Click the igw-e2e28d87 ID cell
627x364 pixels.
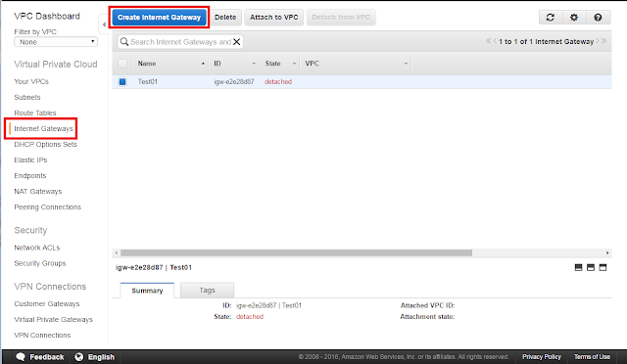coord(234,81)
